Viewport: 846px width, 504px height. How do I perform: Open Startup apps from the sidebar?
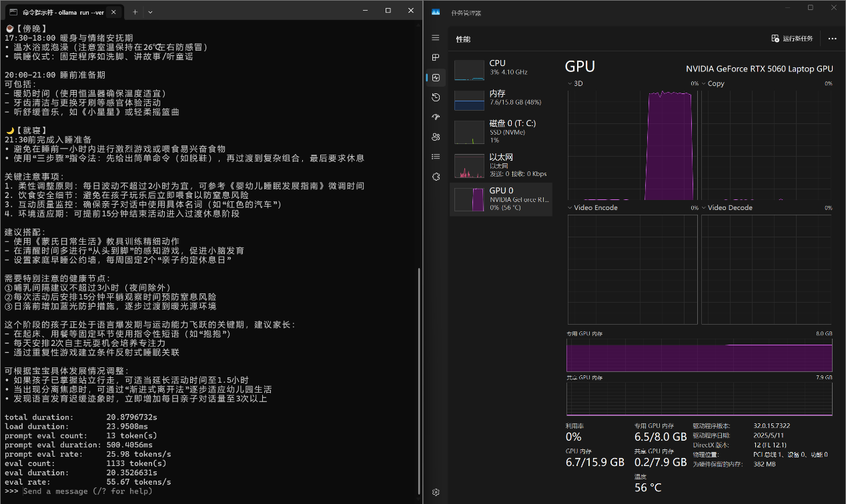pos(436,117)
